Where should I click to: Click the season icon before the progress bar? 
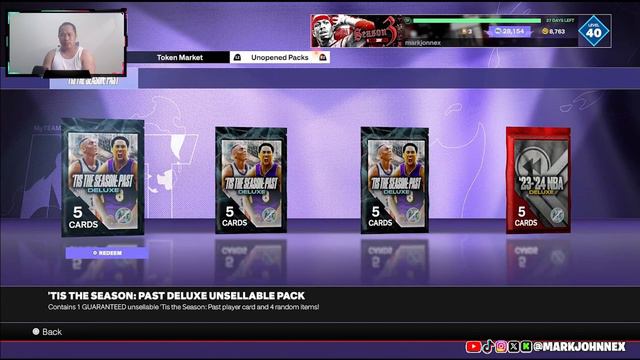407,20
